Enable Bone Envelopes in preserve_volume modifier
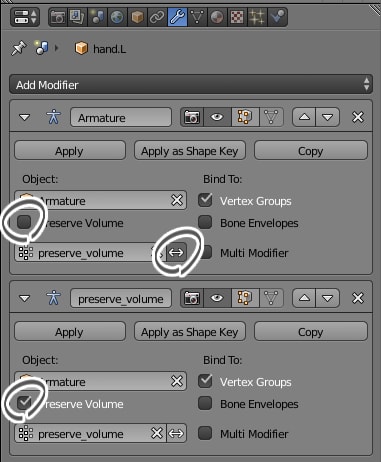Image resolution: width=381 pixels, height=462 pixels. pyautogui.click(x=205, y=403)
